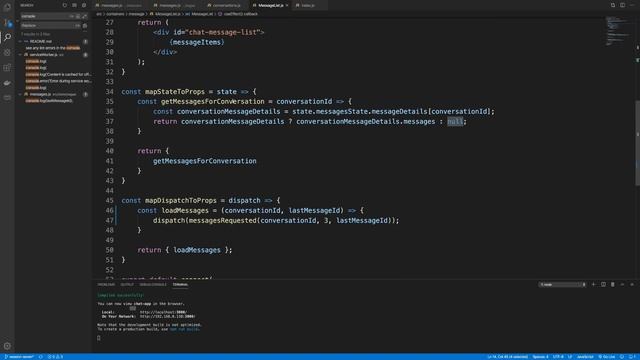
Task: Click the 'message' breadcrumb folder segment
Action: 137,14
